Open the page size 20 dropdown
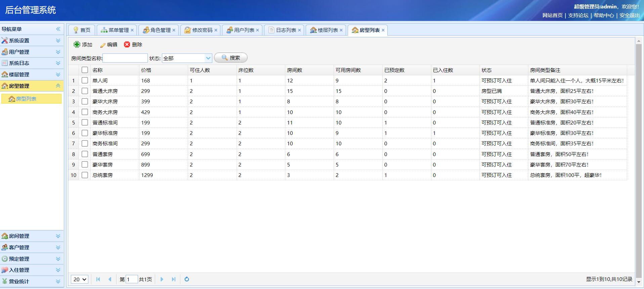644x289 pixels. [x=80, y=279]
